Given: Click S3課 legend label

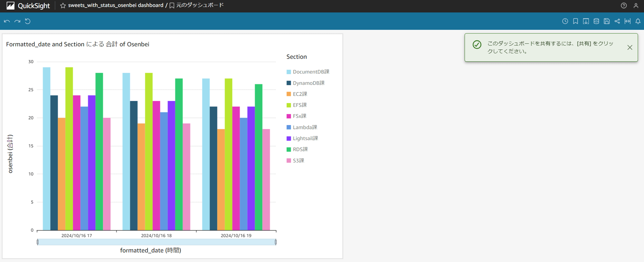Looking at the screenshot, I should click(298, 160).
